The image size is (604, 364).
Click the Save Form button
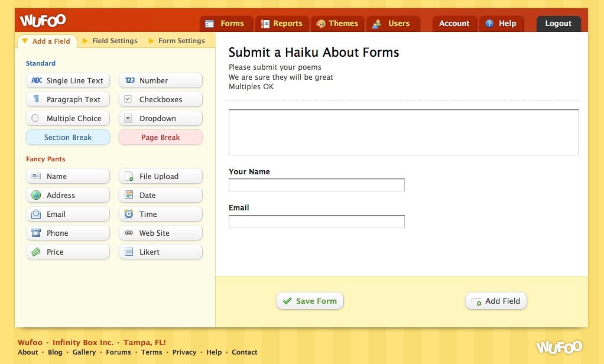(310, 301)
